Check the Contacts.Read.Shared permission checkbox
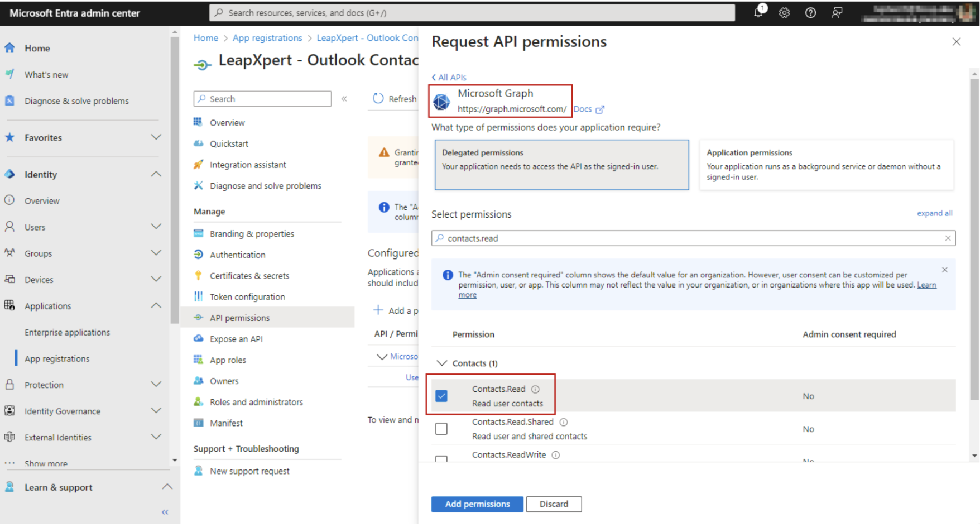The height and width of the screenshot is (527, 980). coord(441,429)
